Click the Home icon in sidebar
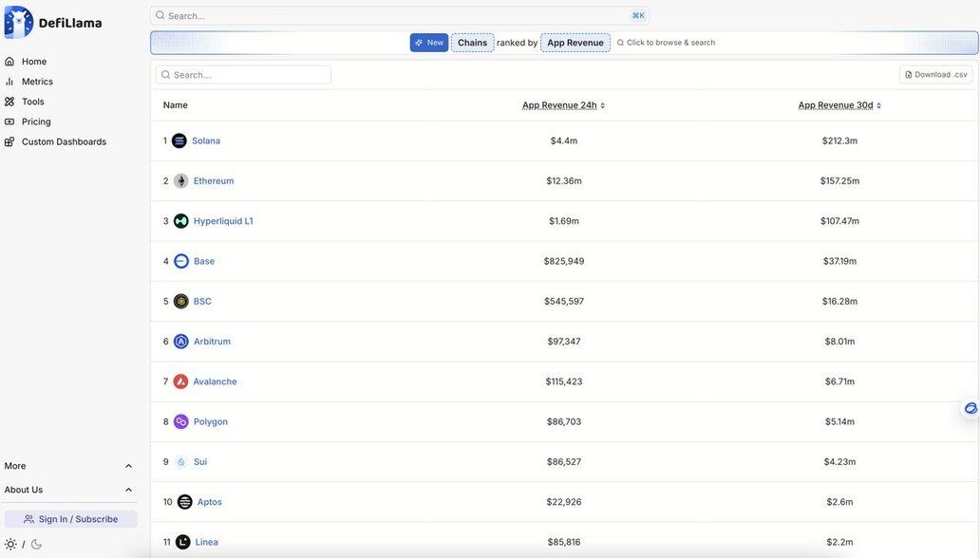980x558 pixels. point(9,62)
